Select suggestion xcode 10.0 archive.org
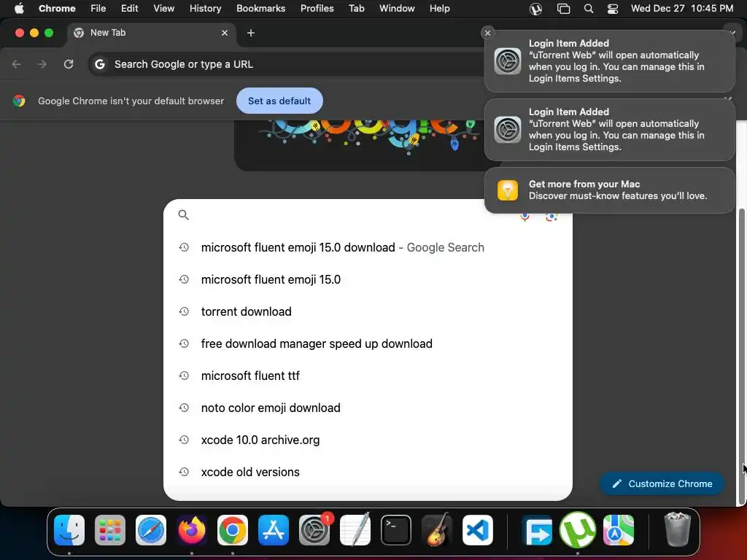747x560 pixels. (x=368, y=440)
